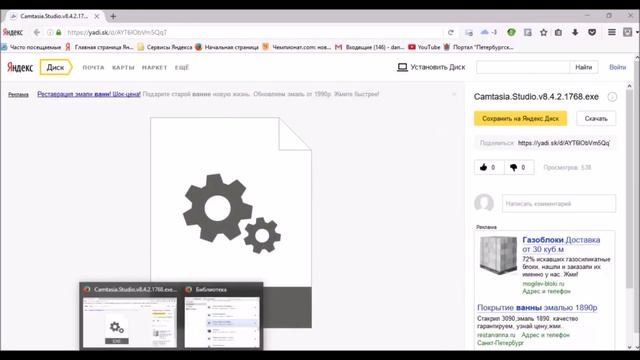640x360 pixels.
Task: Click the Написать комментарий field
Action: pyautogui.click(x=559, y=203)
